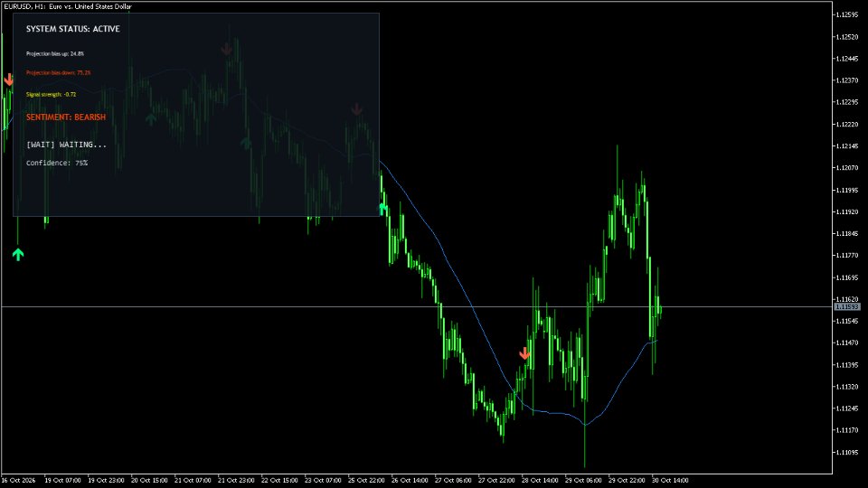
Task: Select the red down arrow near 28 Oct 14:00
Action: pos(524,353)
